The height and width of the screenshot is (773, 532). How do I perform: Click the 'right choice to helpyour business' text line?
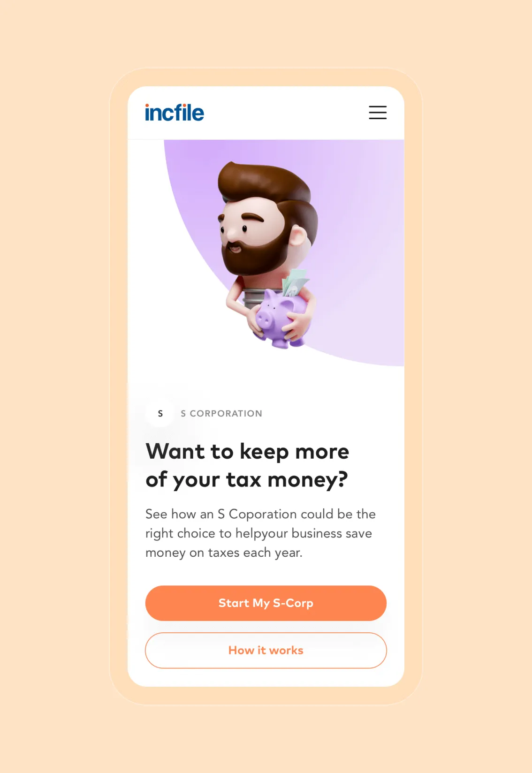point(258,533)
